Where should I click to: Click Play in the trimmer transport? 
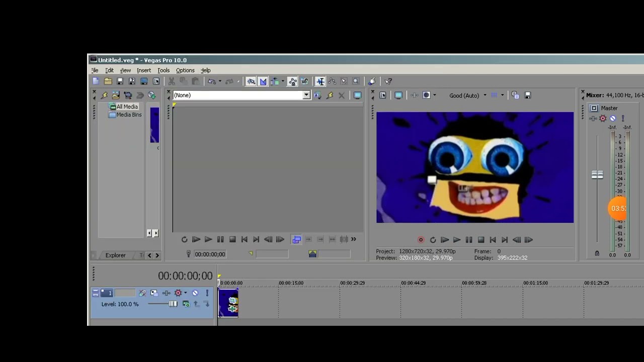[208, 240]
